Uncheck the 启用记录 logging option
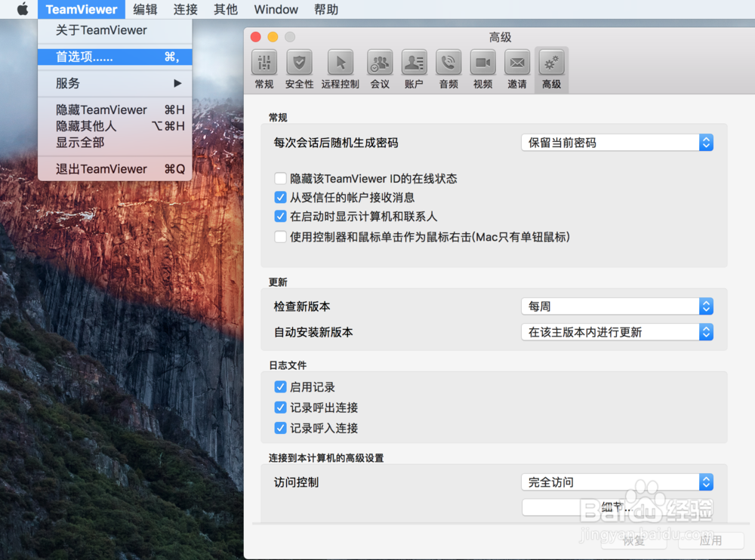The width and height of the screenshot is (755, 560). click(281, 386)
